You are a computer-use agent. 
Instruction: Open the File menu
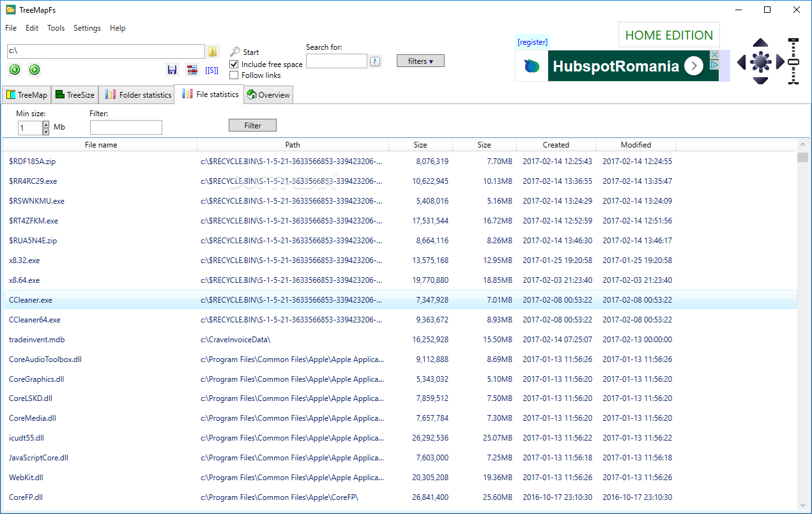(11, 28)
